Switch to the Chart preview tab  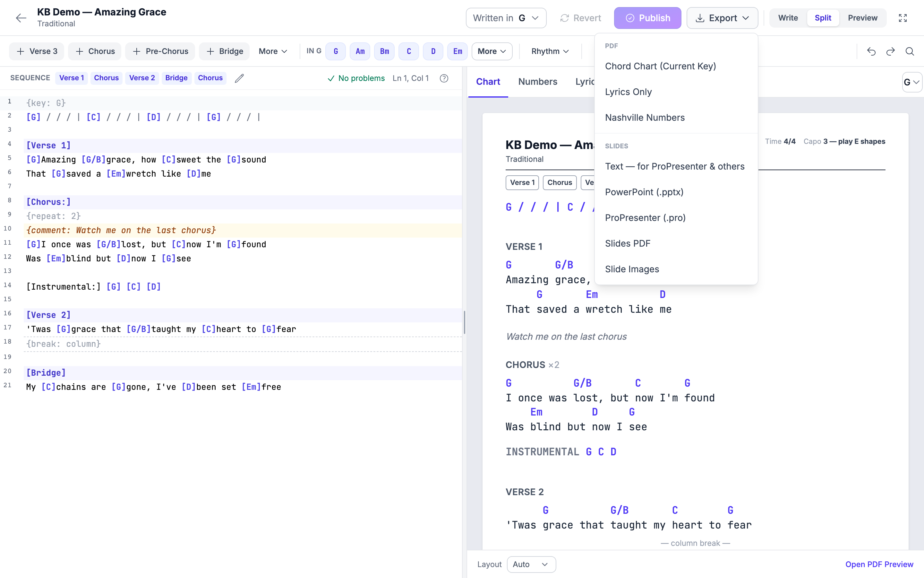click(x=488, y=82)
